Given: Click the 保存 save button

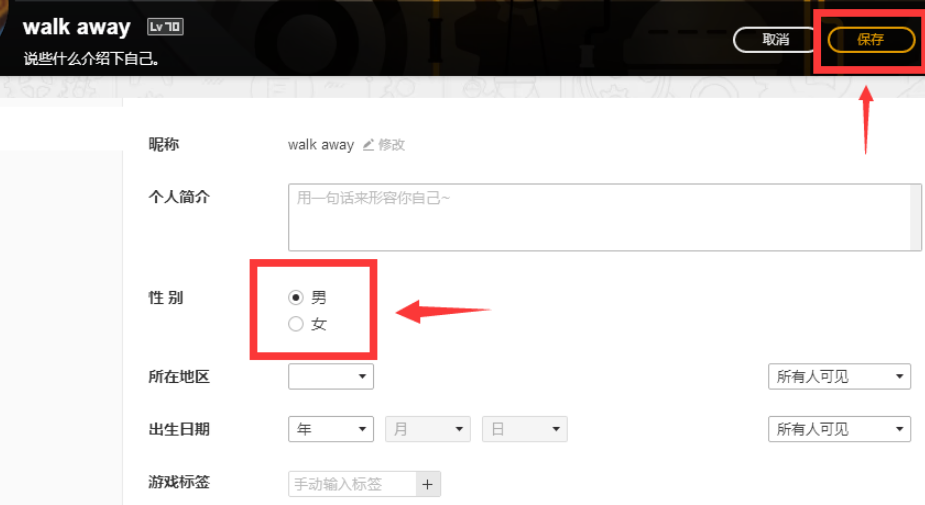Looking at the screenshot, I should pyautogui.click(x=871, y=40).
